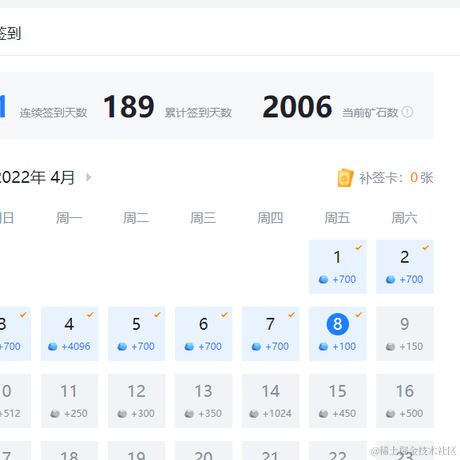
Task: Click the day 14 calendar cell
Action: (271, 401)
